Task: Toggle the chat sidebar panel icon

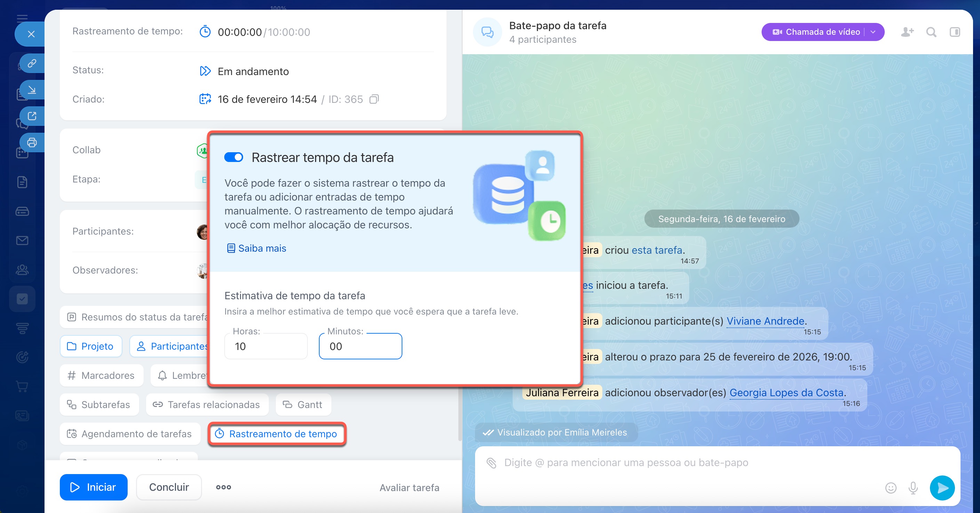Action: pyautogui.click(x=955, y=32)
